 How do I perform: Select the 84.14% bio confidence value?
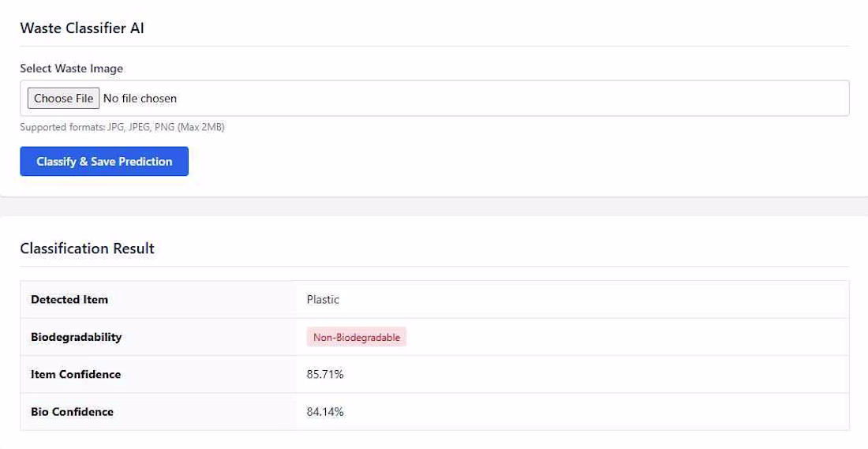click(325, 412)
